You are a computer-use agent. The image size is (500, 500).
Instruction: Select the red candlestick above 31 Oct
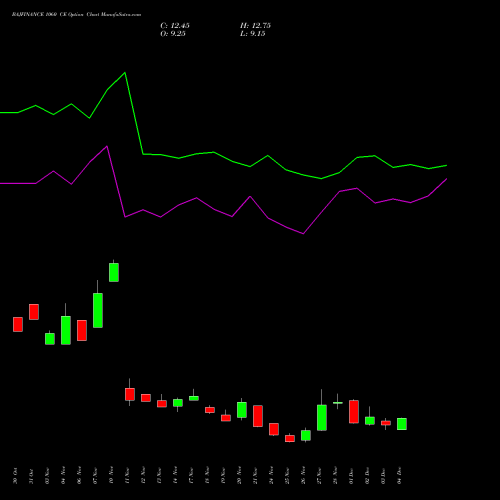click(34, 312)
